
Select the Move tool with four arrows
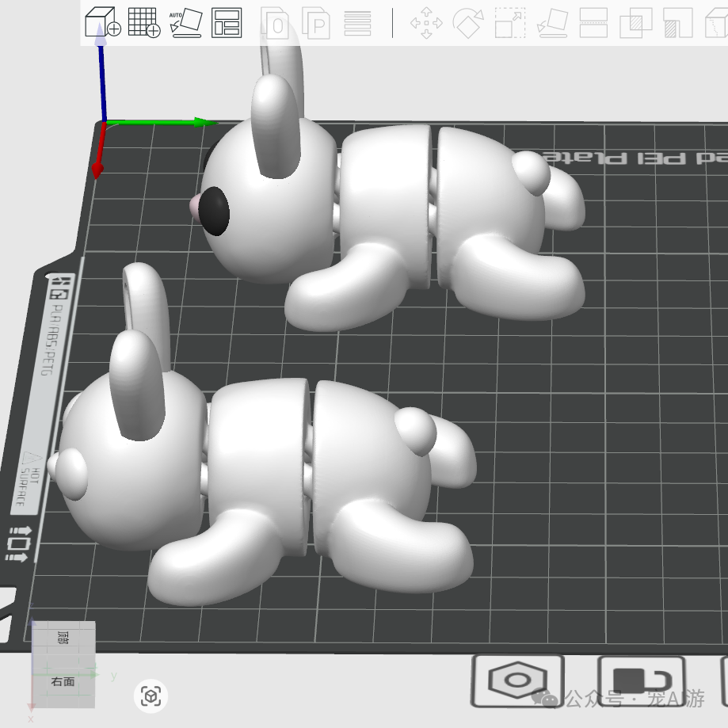[426, 25]
